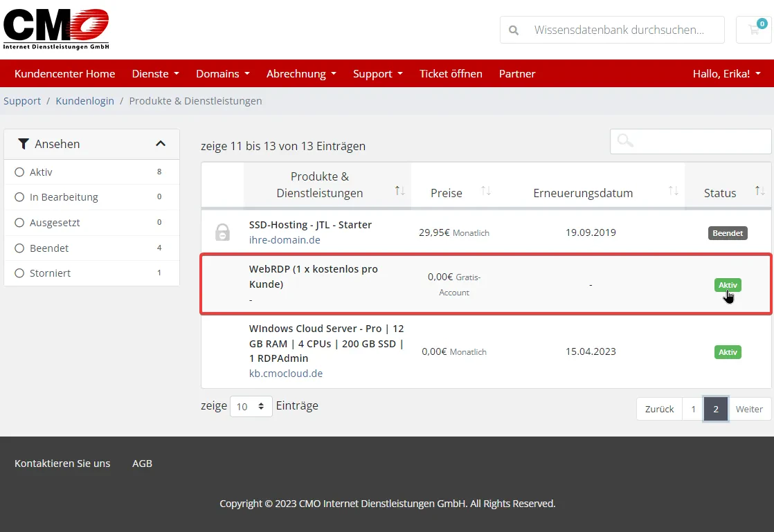The height and width of the screenshot is (532, 774).
Task: Click page 2 pagination button
Action: 716,410
